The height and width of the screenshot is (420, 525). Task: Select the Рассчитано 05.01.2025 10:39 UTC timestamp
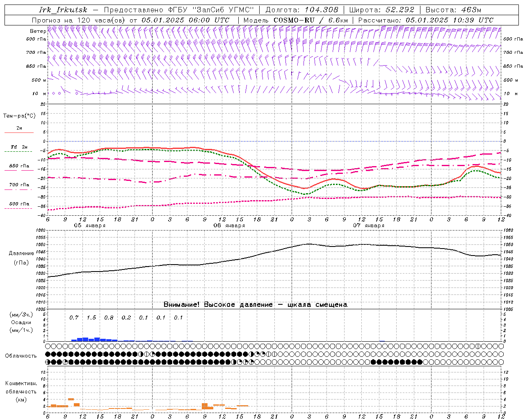click(x=426, y=20)
